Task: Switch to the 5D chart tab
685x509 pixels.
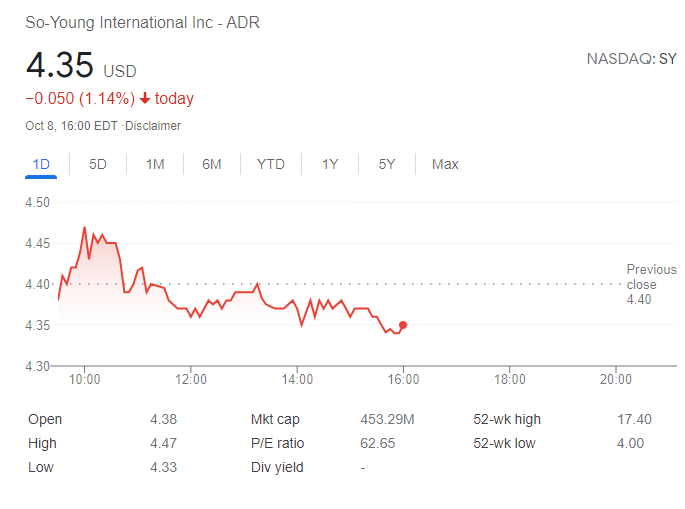Action: [x=98, y=164]
